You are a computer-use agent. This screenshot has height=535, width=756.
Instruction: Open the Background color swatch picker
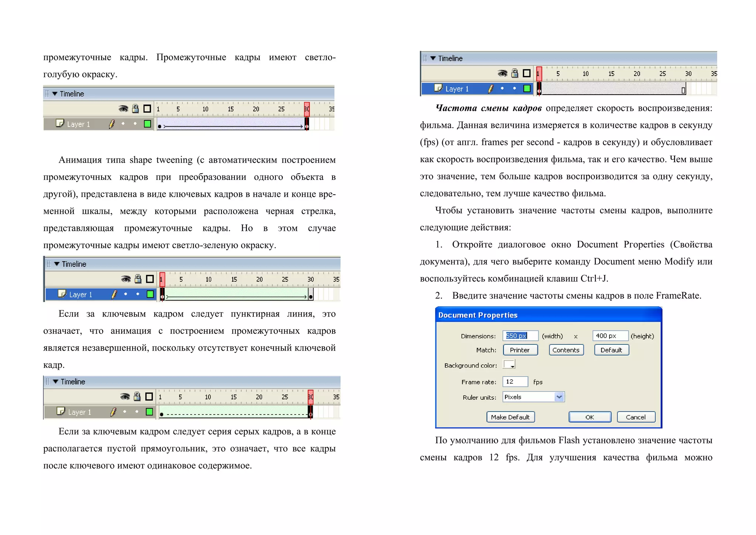509,365
